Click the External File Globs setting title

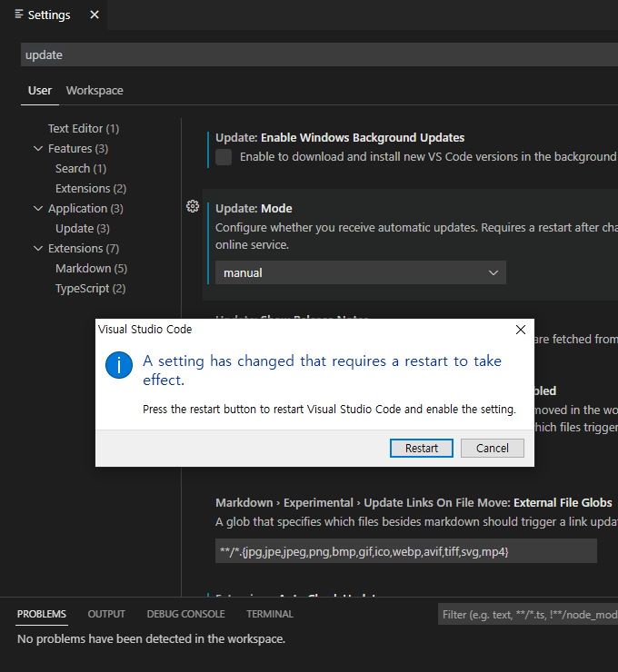click(x=414, y=503)
